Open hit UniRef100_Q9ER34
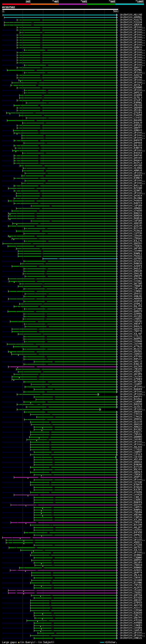 tap(131, 25)
